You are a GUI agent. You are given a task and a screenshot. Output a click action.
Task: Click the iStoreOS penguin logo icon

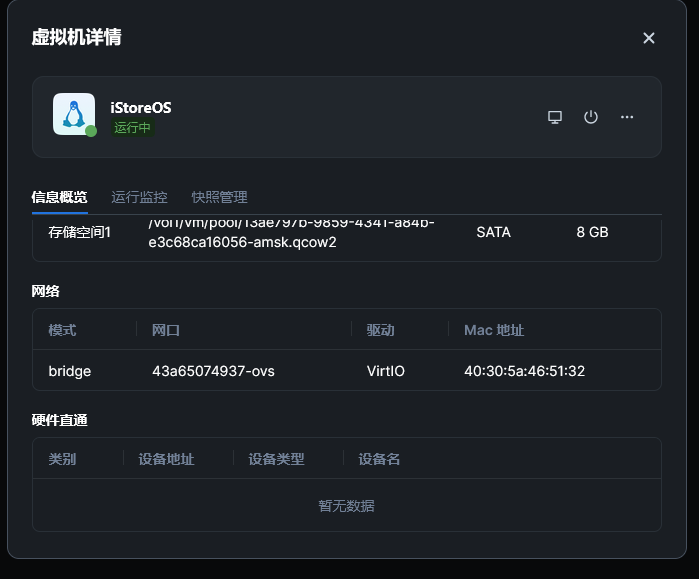tap(73, 113)
